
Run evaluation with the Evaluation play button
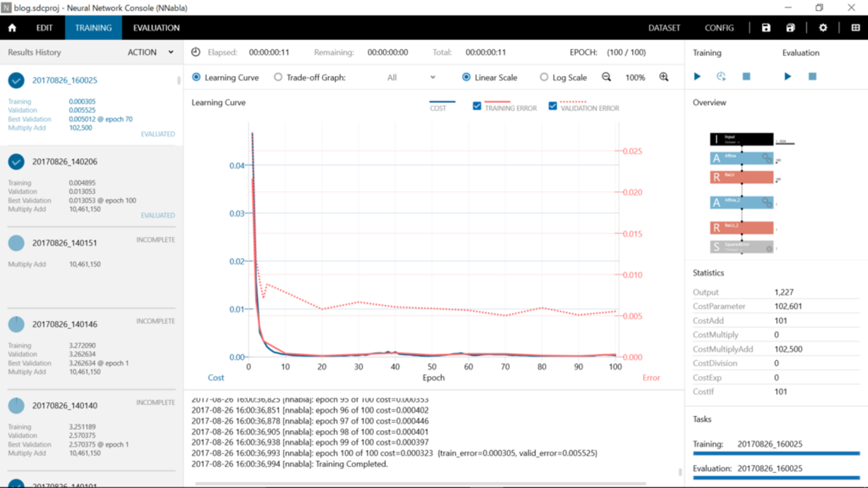[787, 77]
